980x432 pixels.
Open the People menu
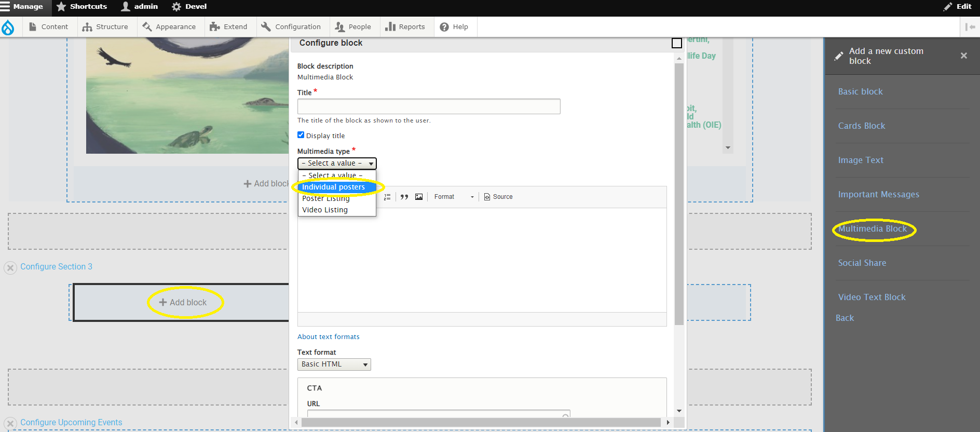tap(353, 27)
